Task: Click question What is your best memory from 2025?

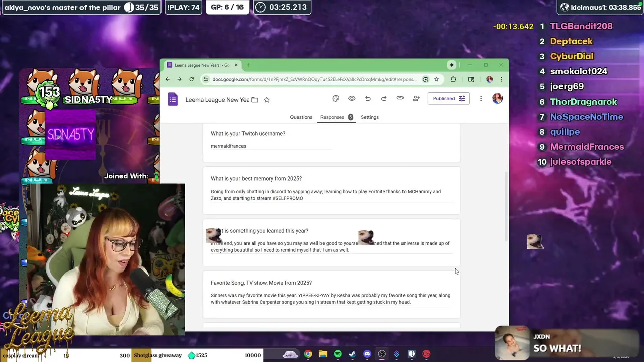Action: tap(256, 179)
